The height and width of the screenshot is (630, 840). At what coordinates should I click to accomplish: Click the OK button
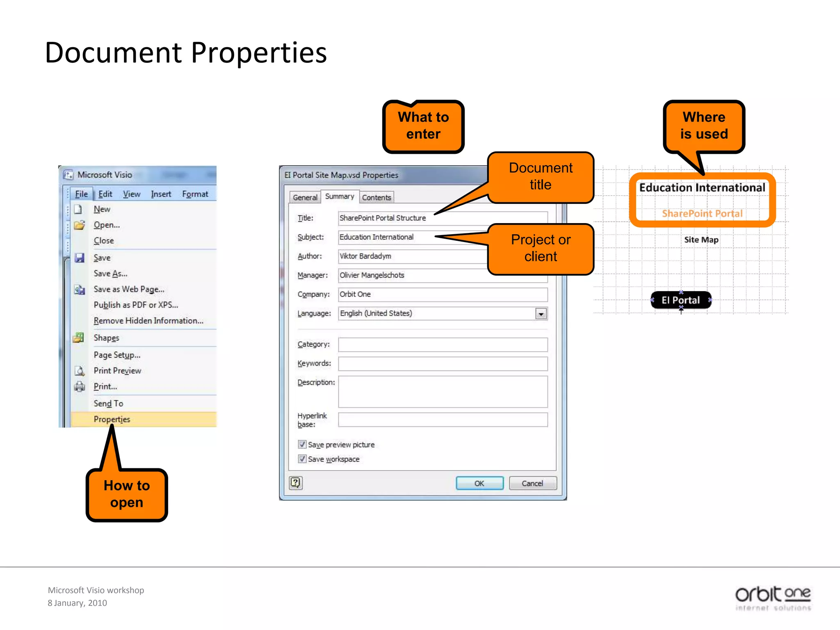[x=479, y=483]
